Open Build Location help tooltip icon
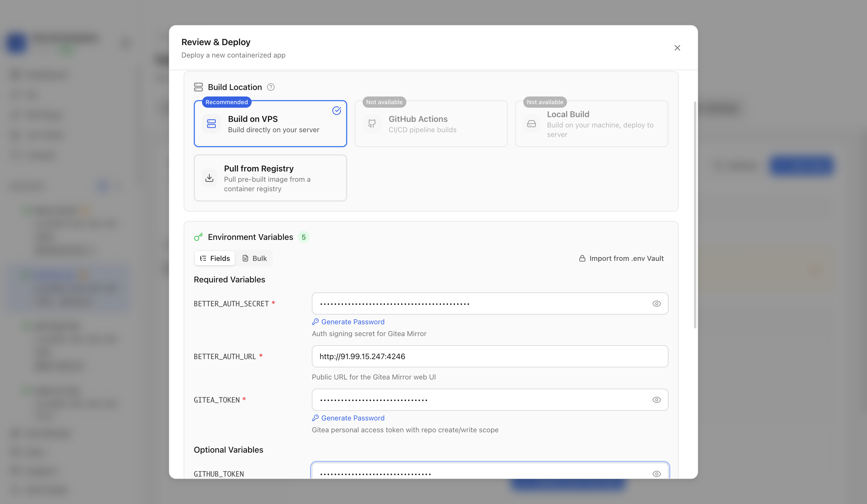Screen dimensions: 867x504 pyautogui.click(x=271, y=87)
